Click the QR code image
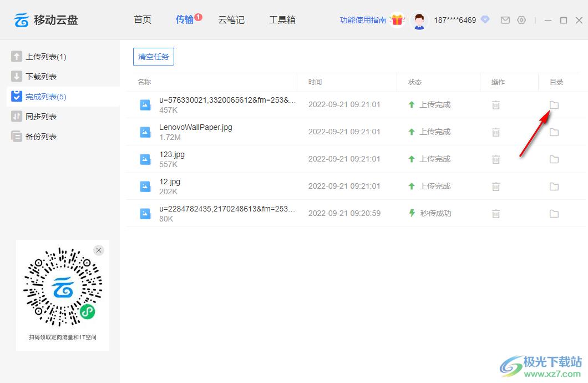This screenshot has height=383, width=588. point(62,287)
